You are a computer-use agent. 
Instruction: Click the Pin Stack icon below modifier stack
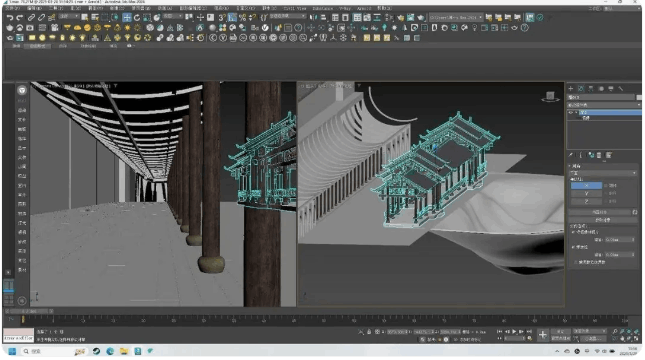coord(571,155)
